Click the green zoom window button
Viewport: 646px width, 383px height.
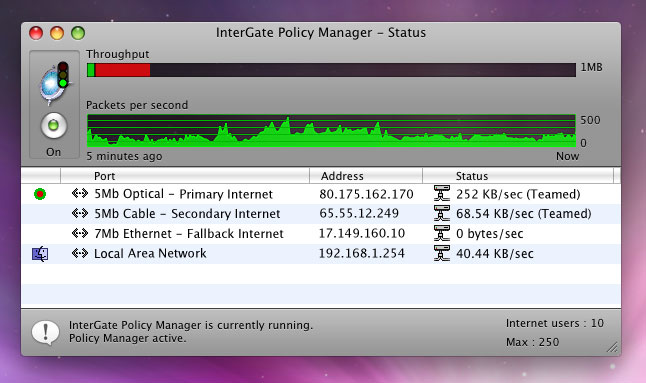point(78,33)
